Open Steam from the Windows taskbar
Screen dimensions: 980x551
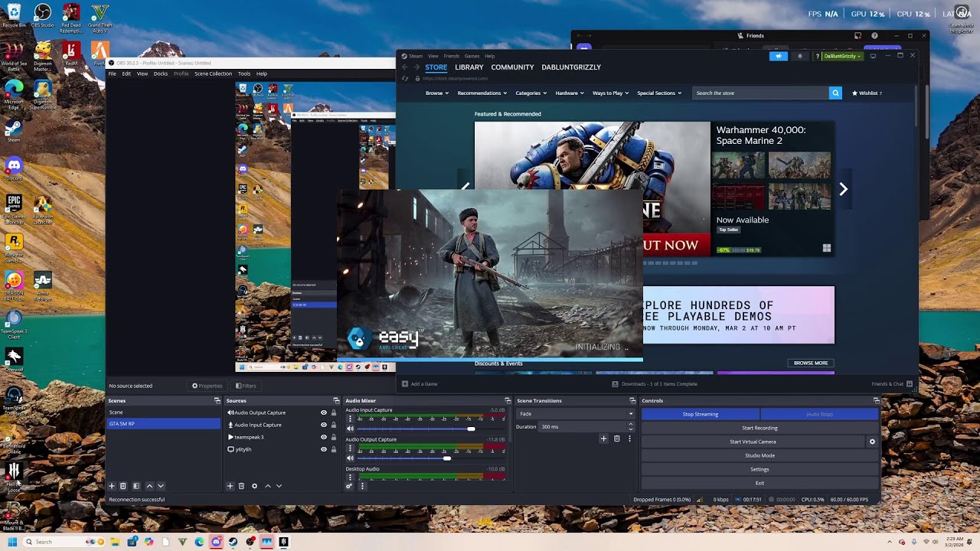233,542
